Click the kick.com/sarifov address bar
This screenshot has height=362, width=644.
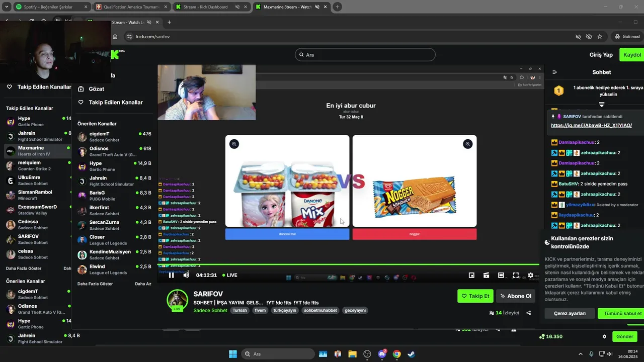click(347, 37)
